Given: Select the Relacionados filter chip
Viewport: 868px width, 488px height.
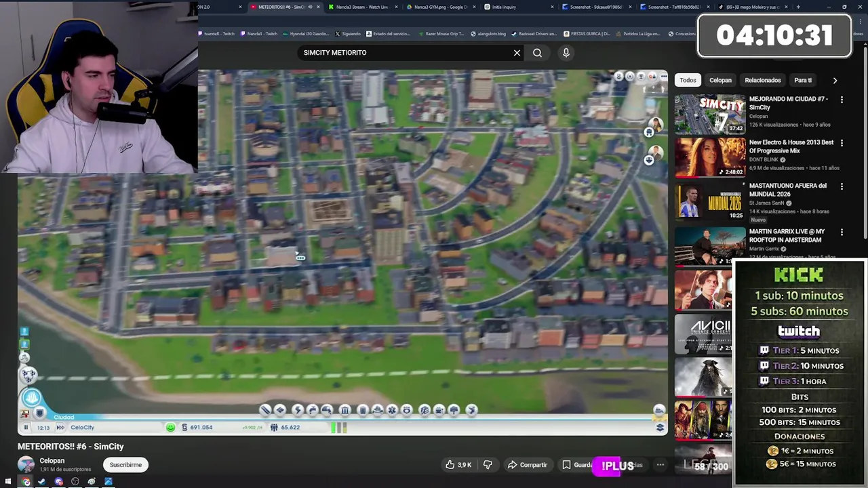Looking at the screenshot, I should [763, 80].
